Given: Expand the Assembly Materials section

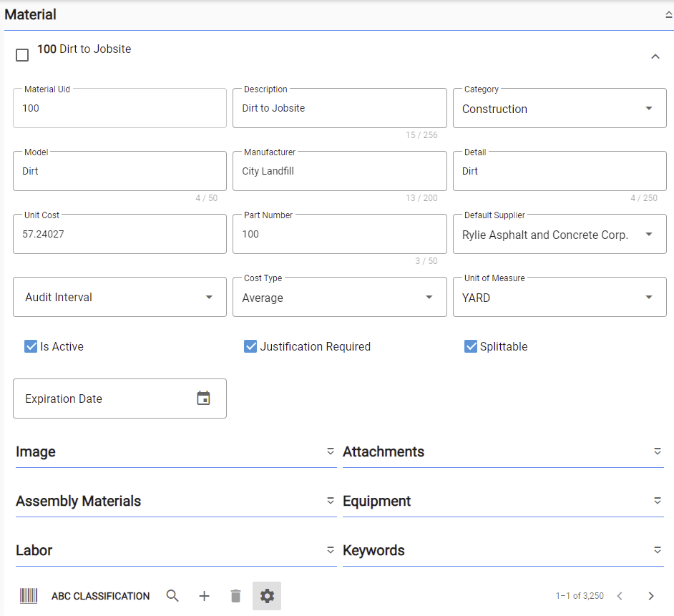Looking at the screenshot, I should click(x=176, y=502).
